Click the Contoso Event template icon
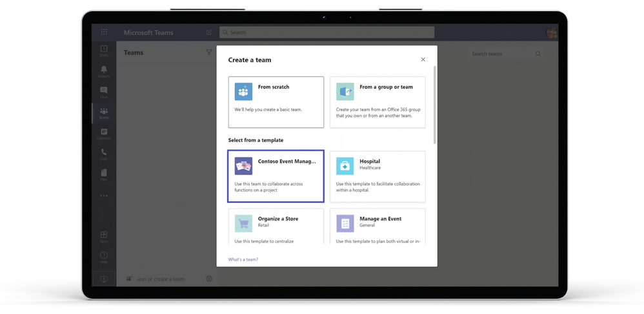Viewport: 644px width, 314px height. click(243, 166)
